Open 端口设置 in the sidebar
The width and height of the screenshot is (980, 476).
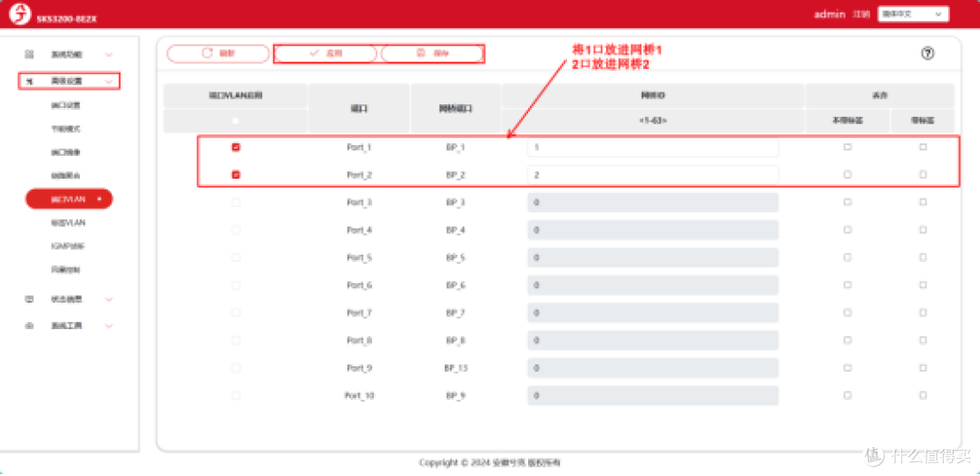pos(65,105)
